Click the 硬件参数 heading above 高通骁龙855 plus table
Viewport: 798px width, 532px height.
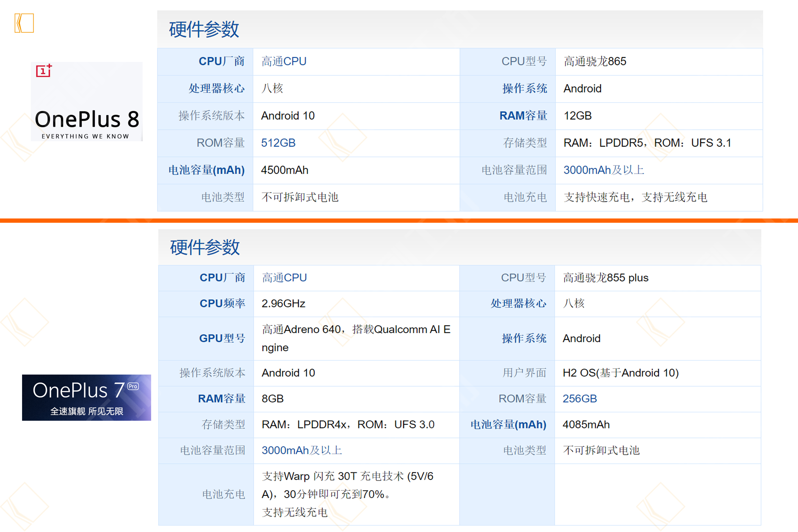pos(205,247)
